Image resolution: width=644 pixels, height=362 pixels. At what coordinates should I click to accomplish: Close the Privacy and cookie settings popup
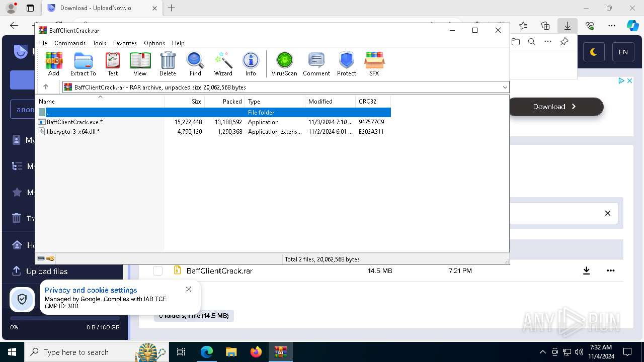(189, 289)
